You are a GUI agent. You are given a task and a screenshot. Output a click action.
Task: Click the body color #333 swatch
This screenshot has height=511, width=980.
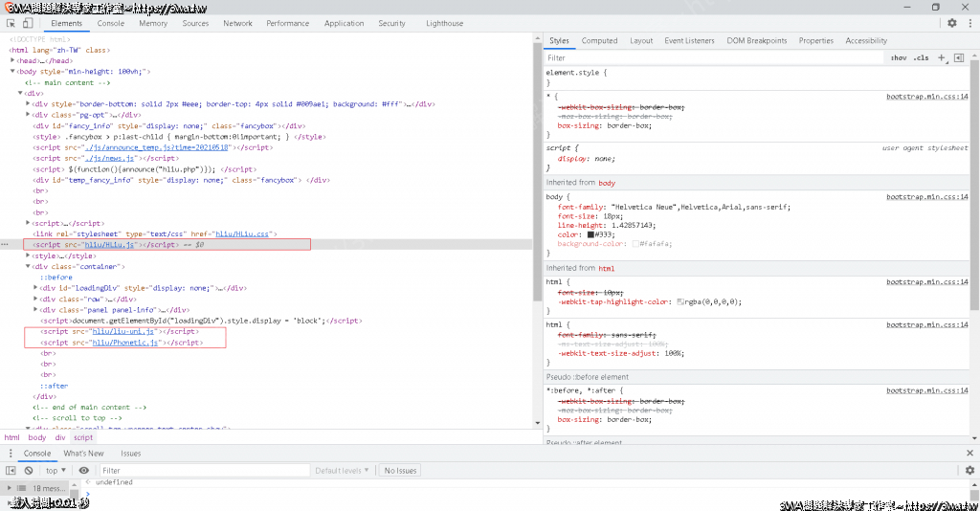(591, 234)
